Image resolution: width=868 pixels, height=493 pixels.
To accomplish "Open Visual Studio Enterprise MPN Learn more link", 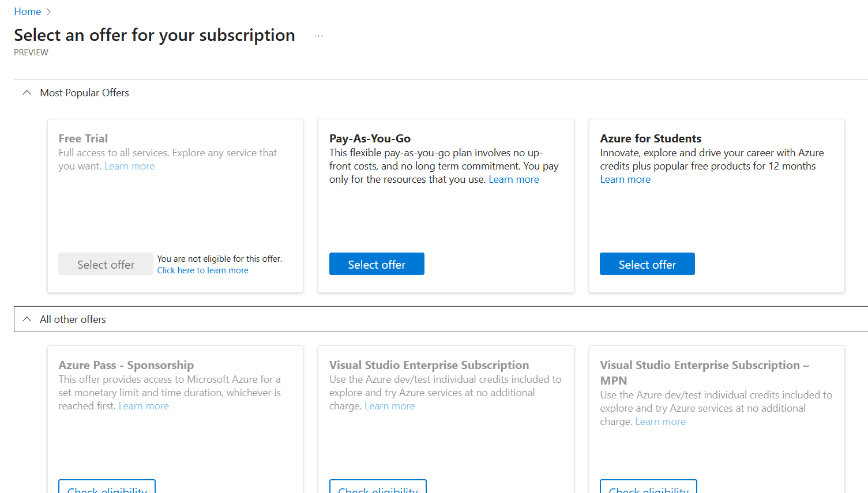I will pyautogui.click(x=660, y=422).
